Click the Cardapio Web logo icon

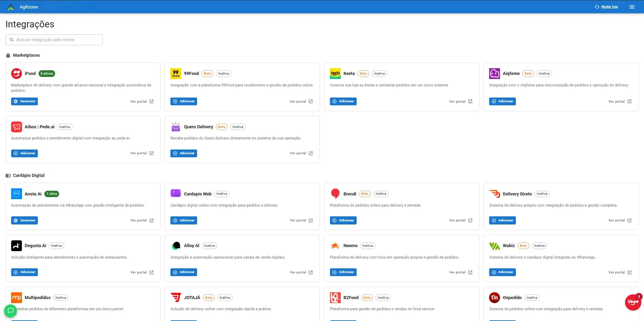(x=176, y=193)
